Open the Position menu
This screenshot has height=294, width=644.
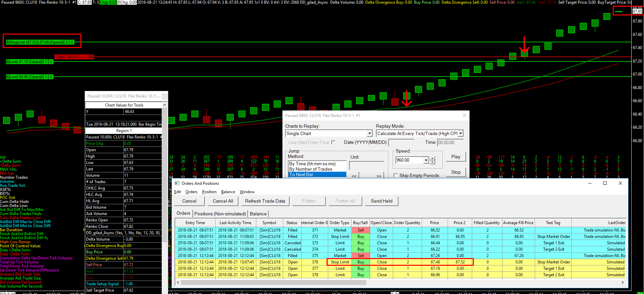click(x=209, y=192)
